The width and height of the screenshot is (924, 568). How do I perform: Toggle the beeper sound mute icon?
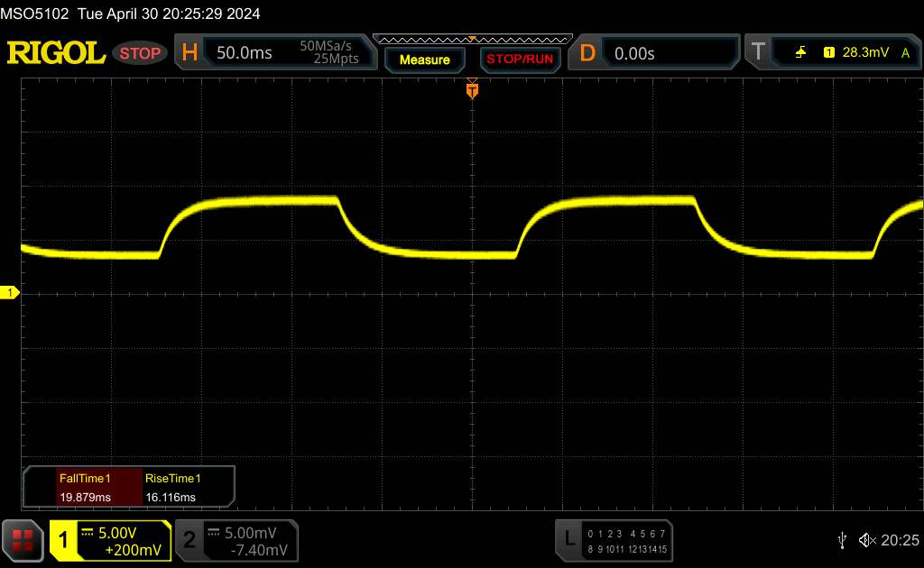pos(867,540)
